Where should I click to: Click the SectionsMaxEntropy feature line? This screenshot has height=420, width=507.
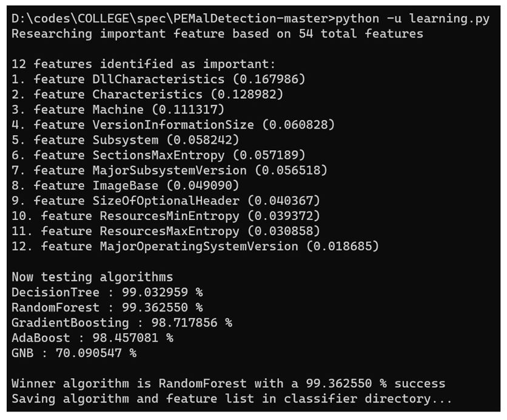tap(158, 155)
